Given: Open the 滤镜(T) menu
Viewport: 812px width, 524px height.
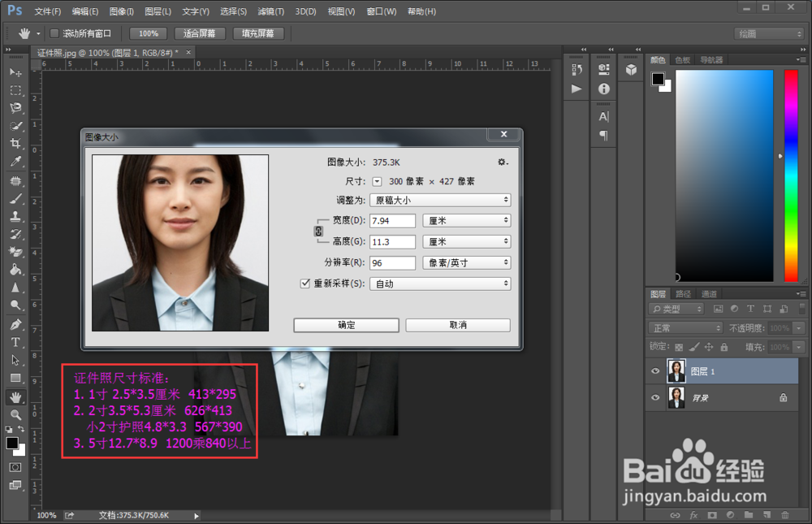Looking at the screenshot, I should point(271,11).
